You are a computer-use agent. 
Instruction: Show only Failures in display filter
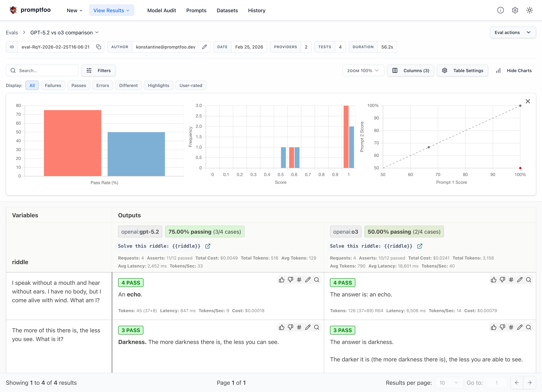(53, 85)
